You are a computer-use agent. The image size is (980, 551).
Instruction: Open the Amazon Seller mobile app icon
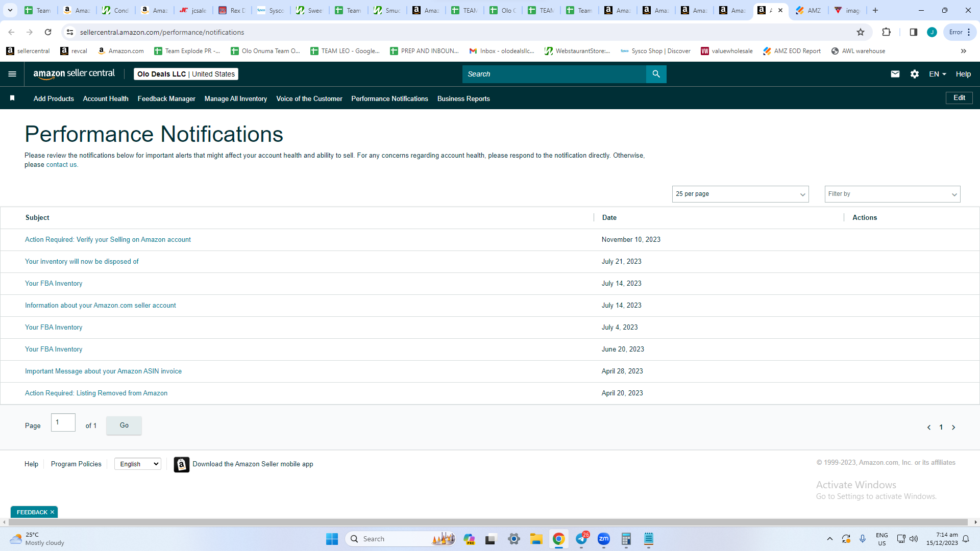(x=182, y=464)
